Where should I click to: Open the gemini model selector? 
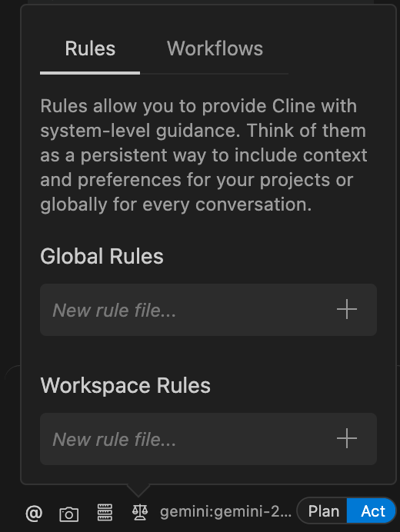[225, 512]
